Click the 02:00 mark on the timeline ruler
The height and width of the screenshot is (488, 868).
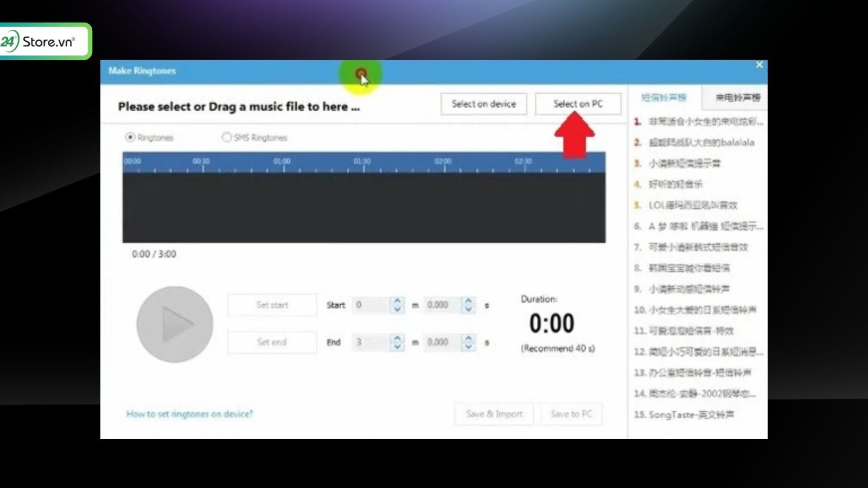[x=443, y=162]
